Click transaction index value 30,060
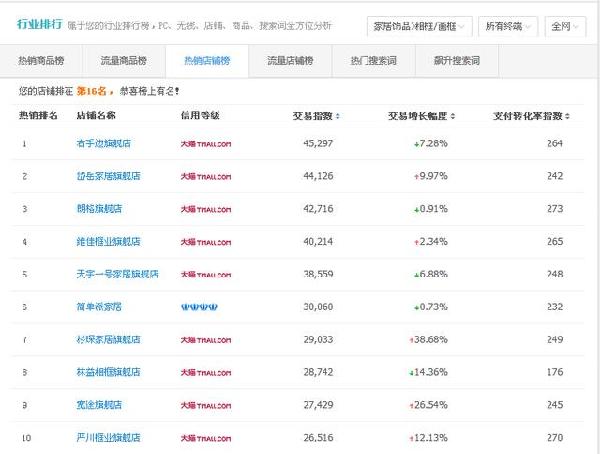Image resolution: width=600 pixels, height=454 pixels. click(x=318, y=307)
